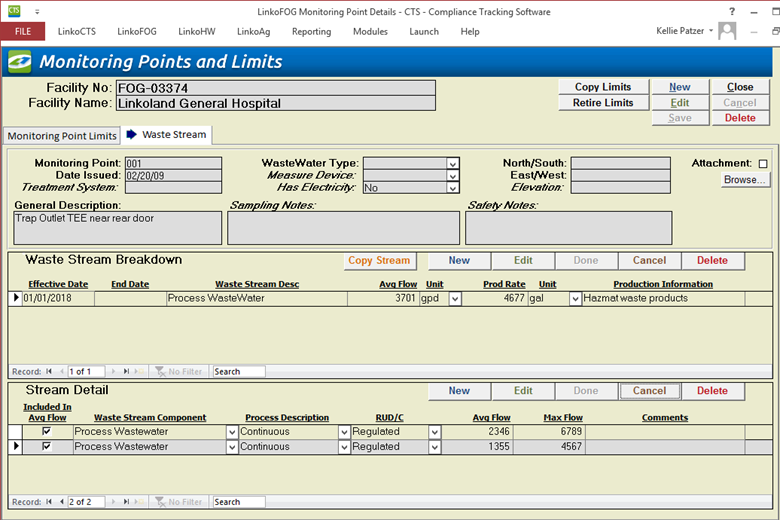
Task: Click Cancel in Stream Detail section
Action: (650, 391)
